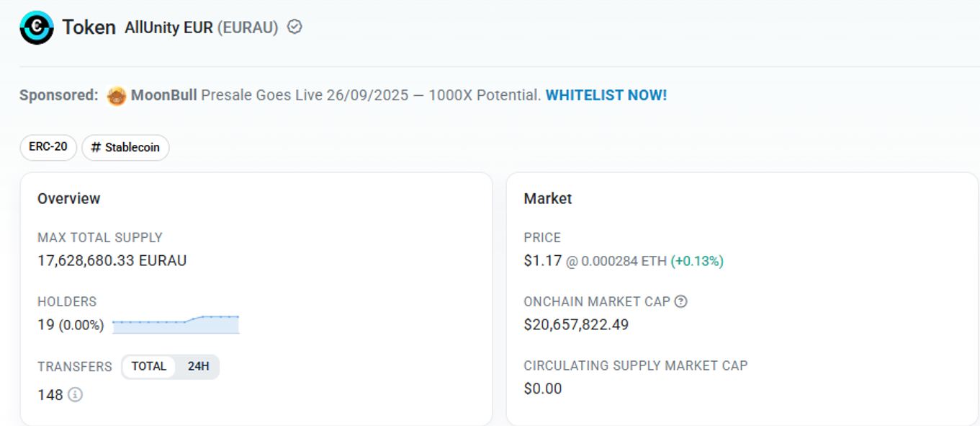
Task: Click the Overview card heading
Action: point(69,198)
